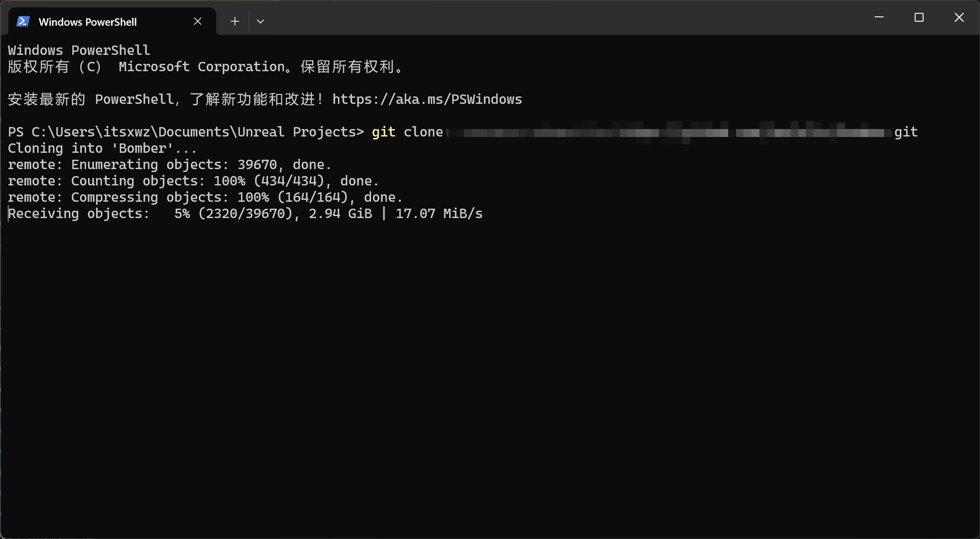This screenshot has height=539, width=980.
Task: Open the https://aka.ms/PSWindows link
Action: pos(427,99)
